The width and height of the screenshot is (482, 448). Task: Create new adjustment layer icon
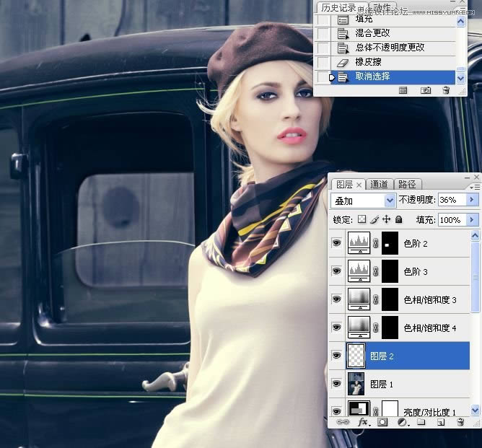(x=402, y=422)
